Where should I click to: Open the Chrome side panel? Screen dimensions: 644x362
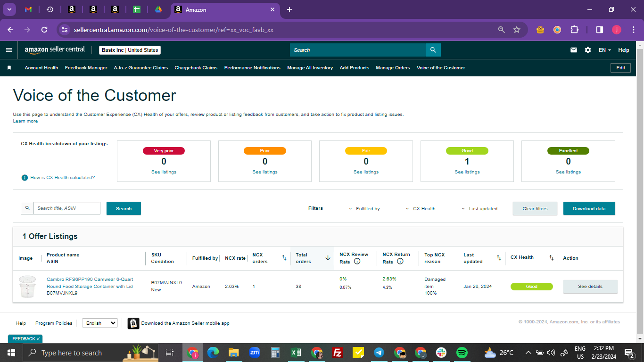[x=600, y=30]
